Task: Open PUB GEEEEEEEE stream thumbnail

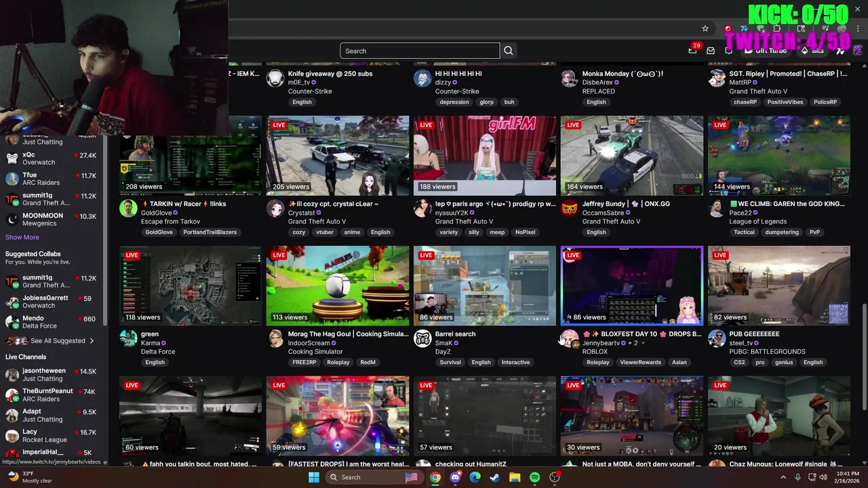Action: (779, 285)
